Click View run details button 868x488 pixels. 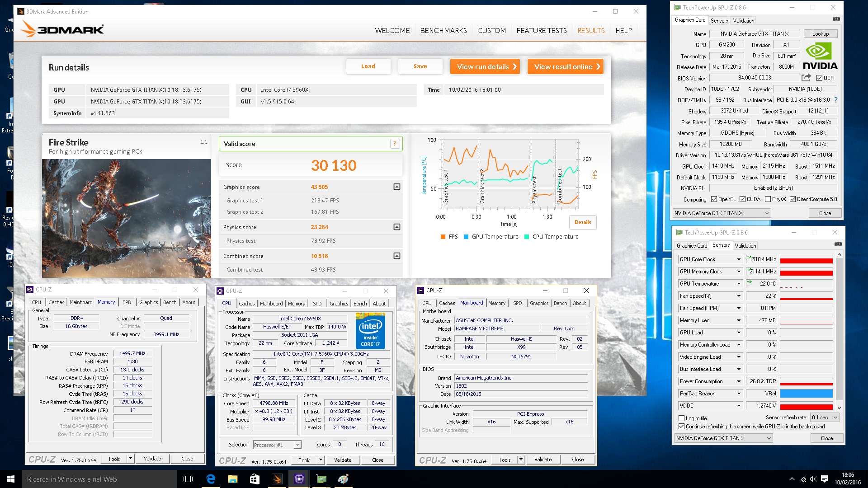pos(485,66)
